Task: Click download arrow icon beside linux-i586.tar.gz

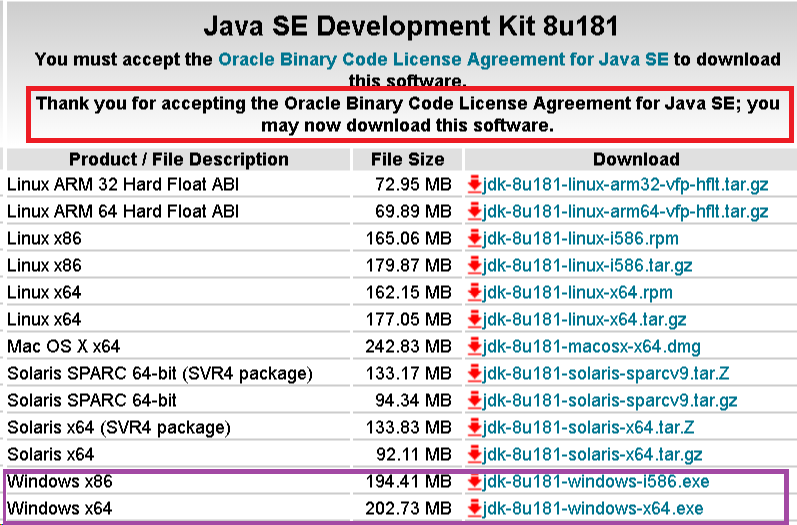Action: point(474,265)
